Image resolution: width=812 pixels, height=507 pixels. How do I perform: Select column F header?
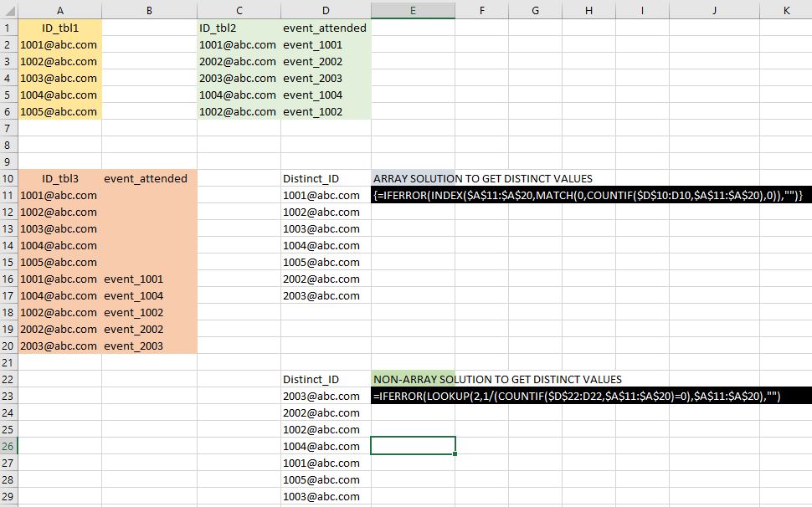[x=481, y=10]
